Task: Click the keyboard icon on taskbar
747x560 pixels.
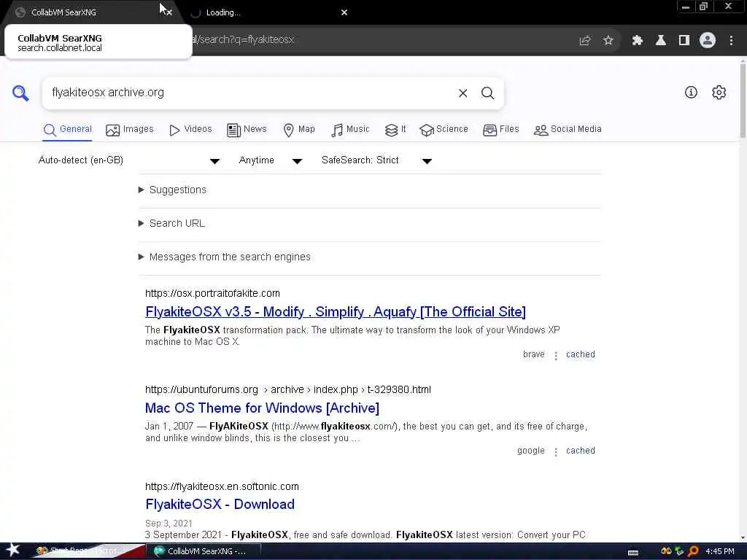Action: (633, 553)
